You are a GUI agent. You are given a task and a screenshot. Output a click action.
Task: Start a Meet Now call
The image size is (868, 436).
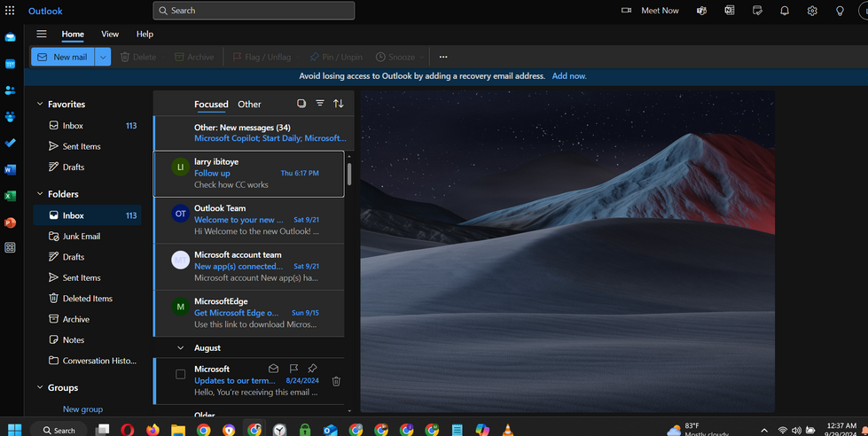pos(651,11)
